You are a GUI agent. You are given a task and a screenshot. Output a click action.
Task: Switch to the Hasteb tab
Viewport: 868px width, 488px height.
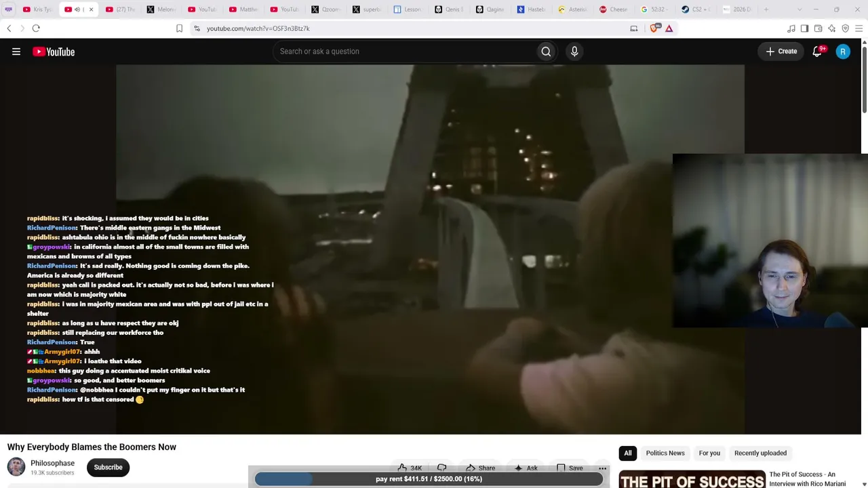click(531, 9)
